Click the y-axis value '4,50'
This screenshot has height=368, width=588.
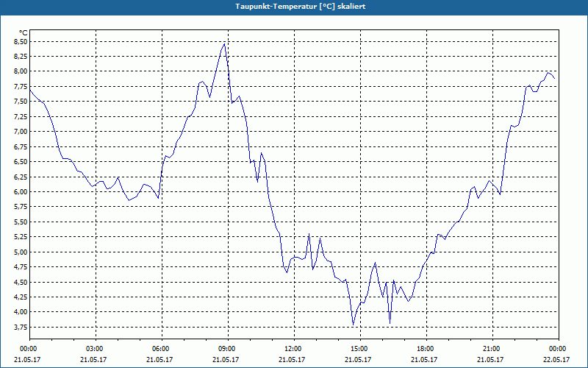[21, 282]
